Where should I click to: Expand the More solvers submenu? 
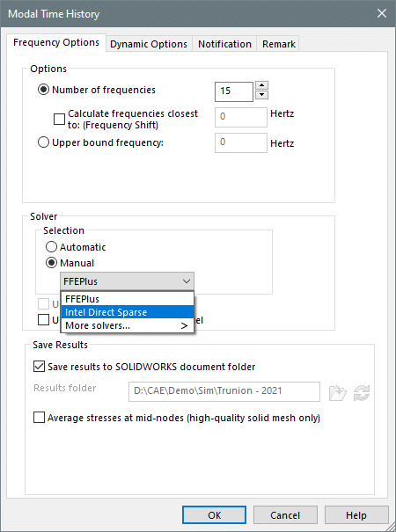[128, 325]
